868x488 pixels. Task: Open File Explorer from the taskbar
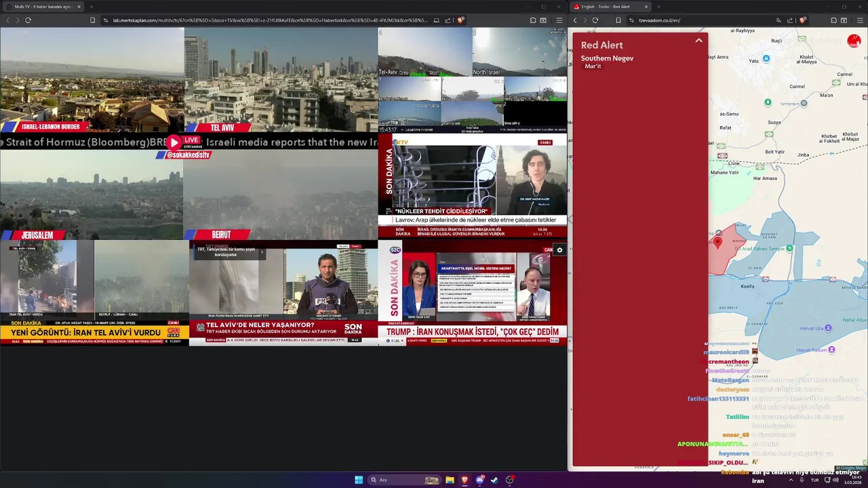click(450, 480)
